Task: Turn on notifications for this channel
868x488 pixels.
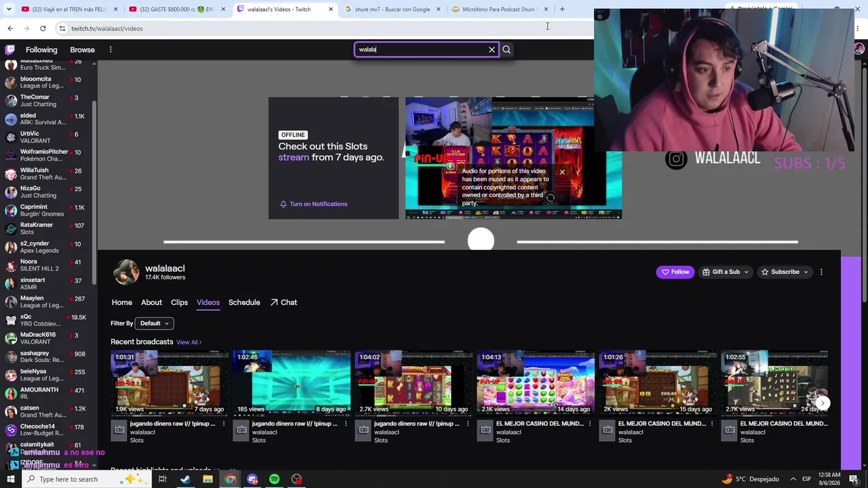Action: pyautogui.click(x=313, y=204)
